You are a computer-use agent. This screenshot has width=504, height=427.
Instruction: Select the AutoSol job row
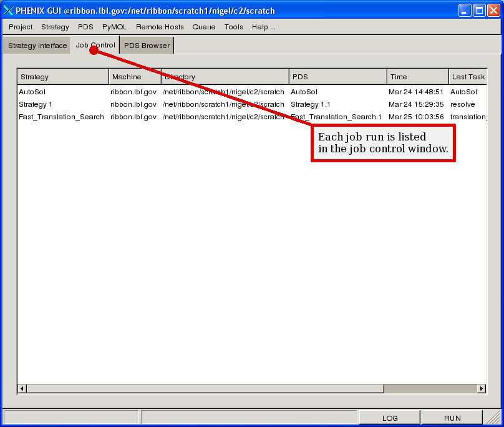pyautogui.click(x=32, y=92)
